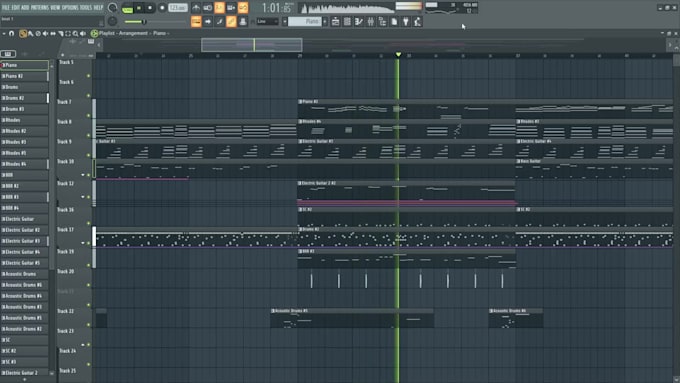
Task: Click the tempo BPM field
Action: pos(178,8)
